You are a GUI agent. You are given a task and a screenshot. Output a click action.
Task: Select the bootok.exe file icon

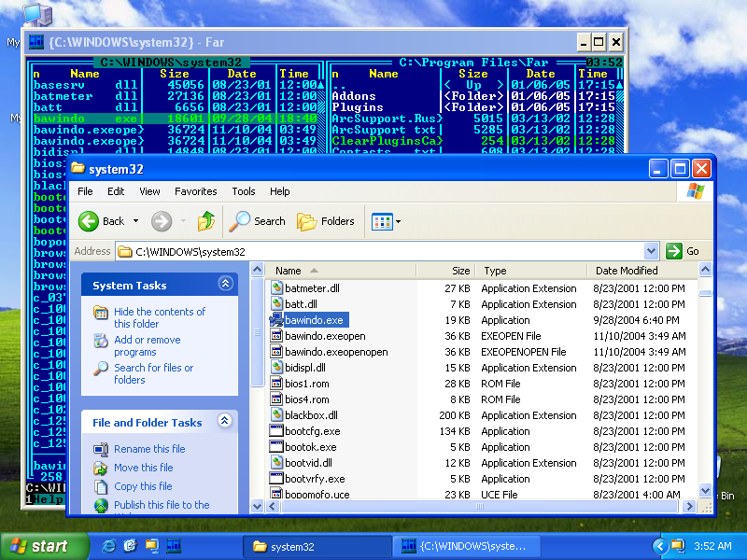click(276, 447)
